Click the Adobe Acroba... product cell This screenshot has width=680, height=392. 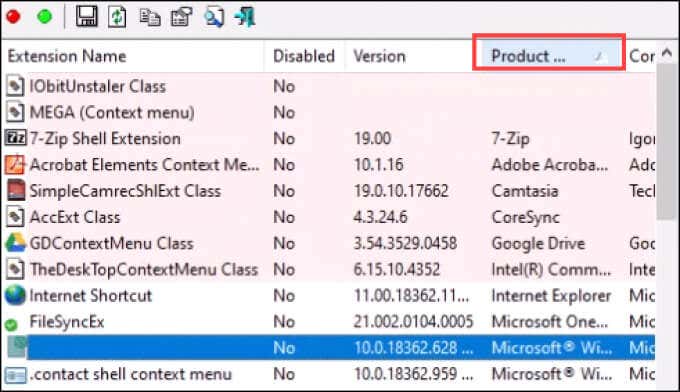point(550,165)
